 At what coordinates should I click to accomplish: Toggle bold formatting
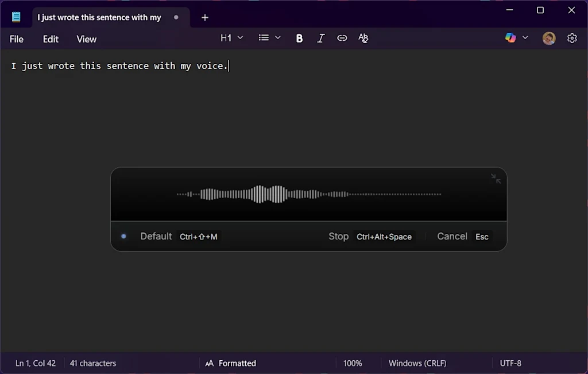tap(299, 38)
